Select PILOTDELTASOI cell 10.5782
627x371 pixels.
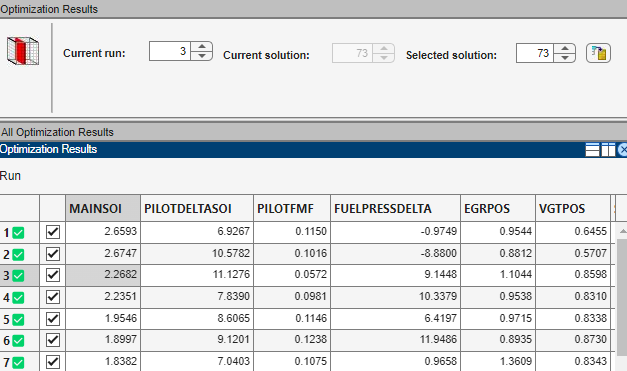(197, 253)
